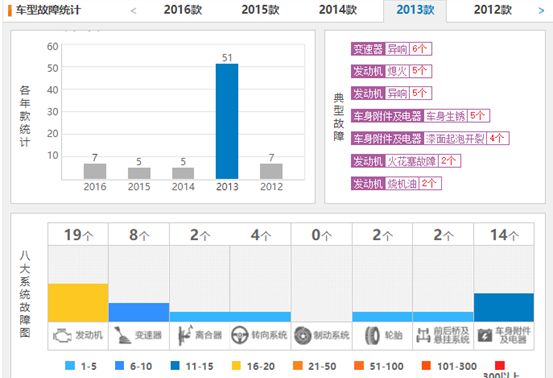The image size is (553, 378).
Task: Click the gray 2015 bar
Action: (139, 173)
